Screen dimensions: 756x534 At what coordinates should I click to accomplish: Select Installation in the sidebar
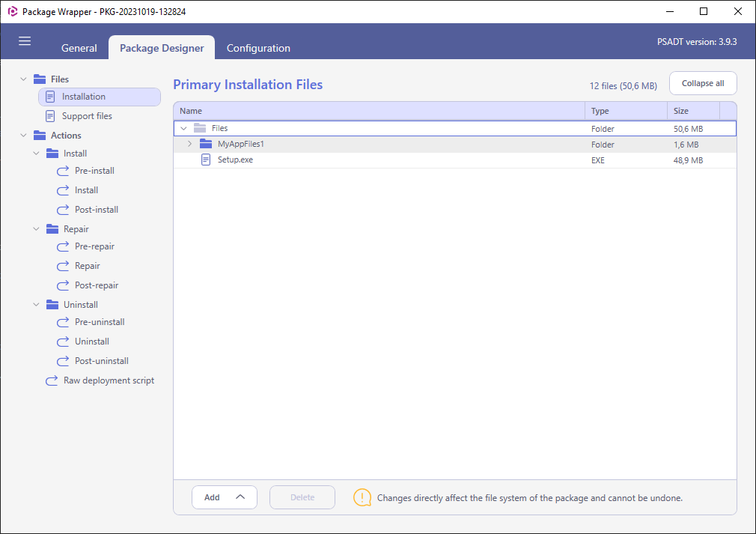coord(100,97)
